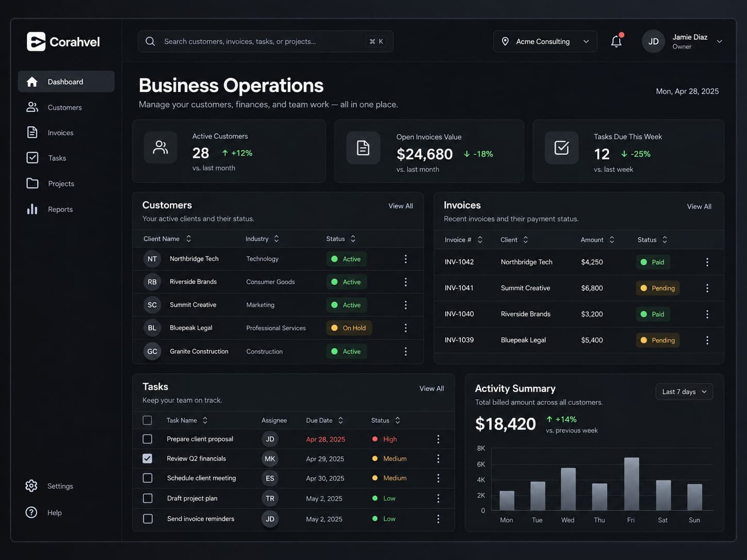This screenshot has height=560, width=747.
Task: Click View All in Invoices panel
Action: click(x=699, y=206)
